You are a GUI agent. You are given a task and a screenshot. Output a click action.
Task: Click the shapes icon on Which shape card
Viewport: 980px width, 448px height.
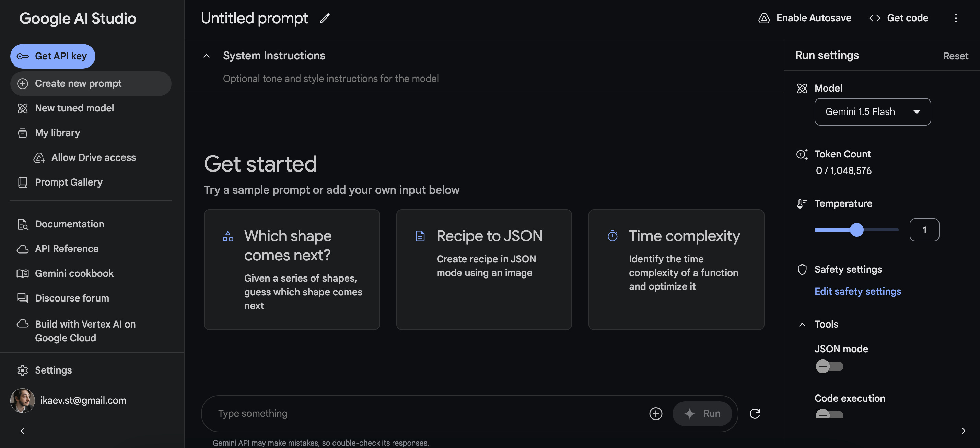pos(228,236)
